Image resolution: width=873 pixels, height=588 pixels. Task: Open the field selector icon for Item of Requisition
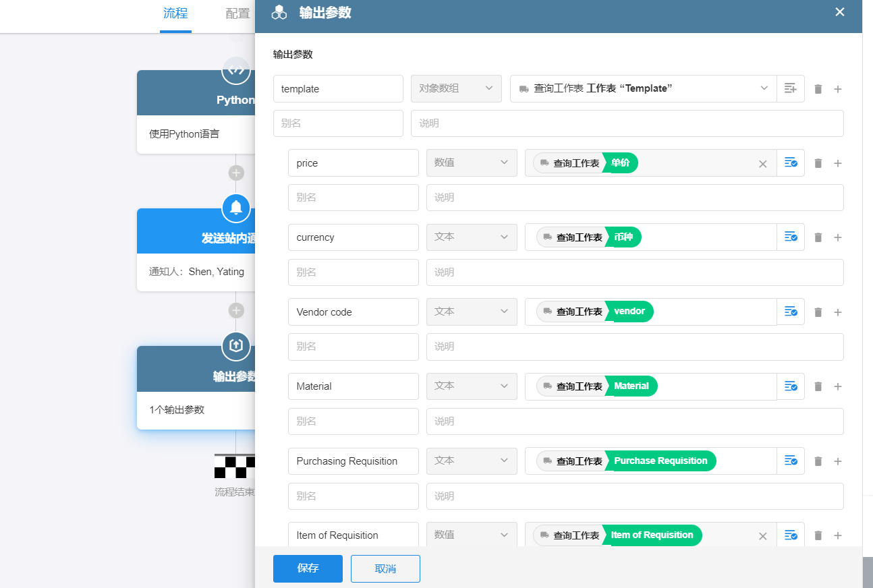click(791, 535)
